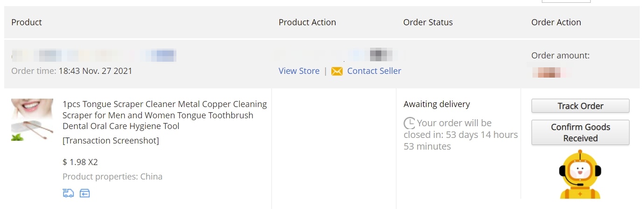Click the Order Action column header
Image resolution: width=644 pixels, height=209 pixels.
coord(556,22)
